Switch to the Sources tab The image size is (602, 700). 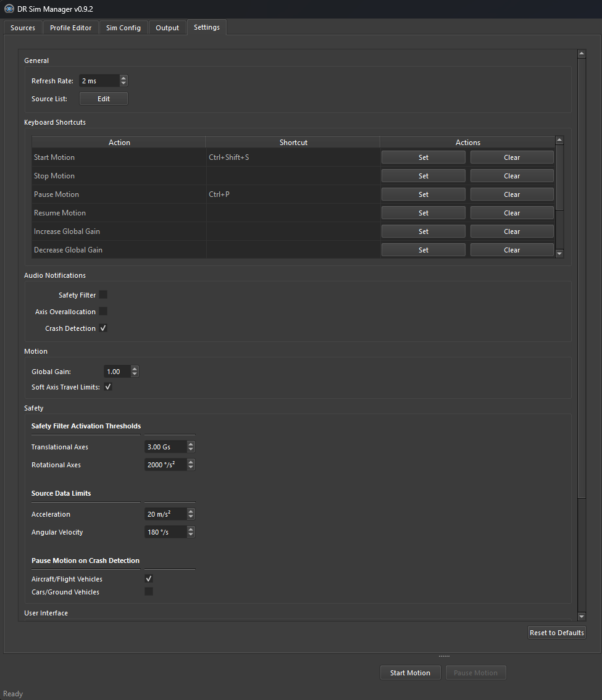tap(23, 28)
